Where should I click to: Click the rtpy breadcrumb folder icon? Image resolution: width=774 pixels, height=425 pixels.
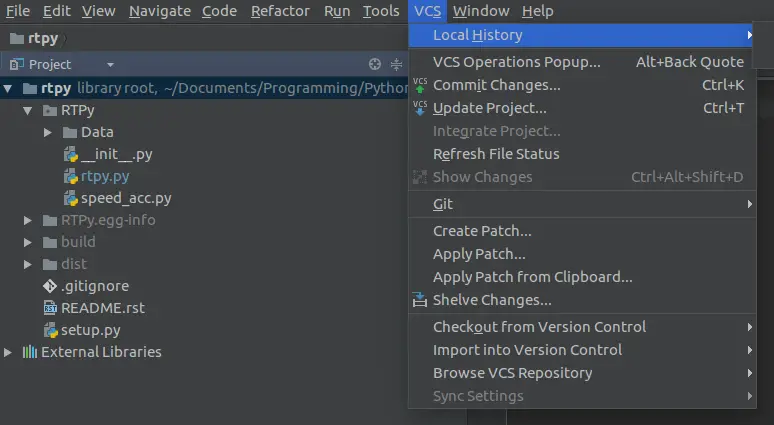click(x=17, y=38)
